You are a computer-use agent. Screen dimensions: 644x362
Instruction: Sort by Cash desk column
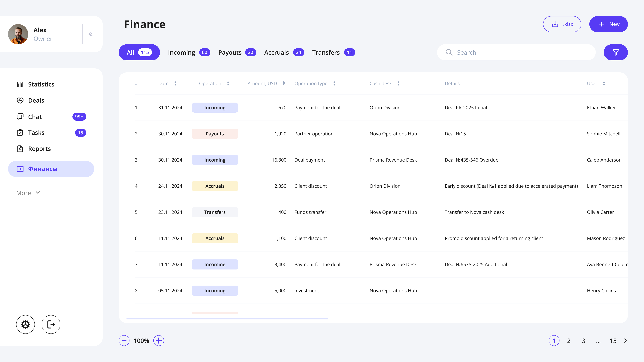tap(398, 83)
